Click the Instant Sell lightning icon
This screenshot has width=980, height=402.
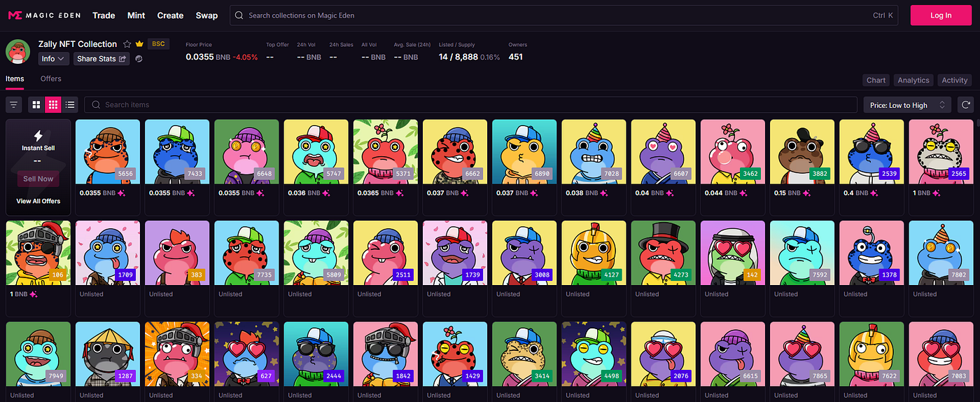pyautogui.click(x=38, y=135)
